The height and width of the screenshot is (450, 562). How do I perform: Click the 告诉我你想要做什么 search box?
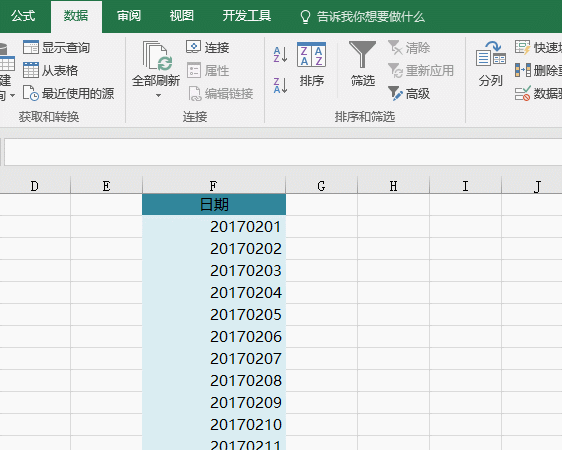362,17
